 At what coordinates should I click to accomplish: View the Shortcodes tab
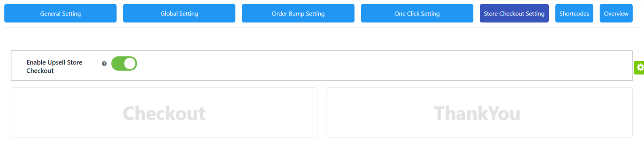(574, 13)
